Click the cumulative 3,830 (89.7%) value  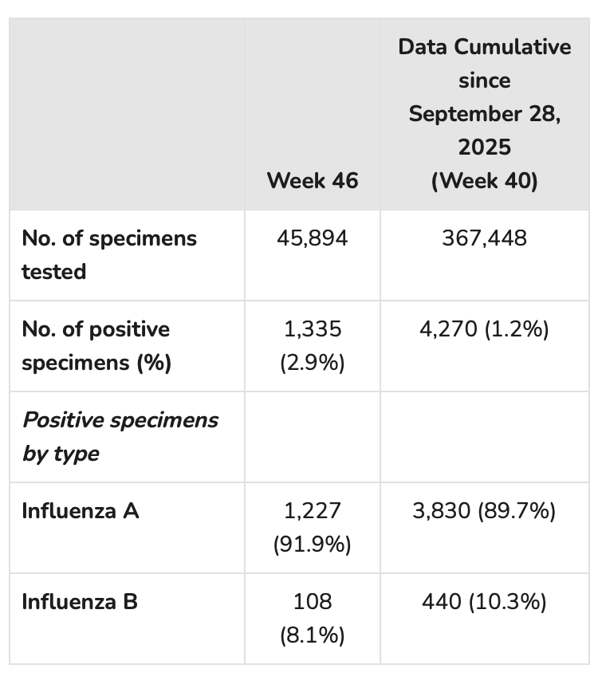(485, 511)
